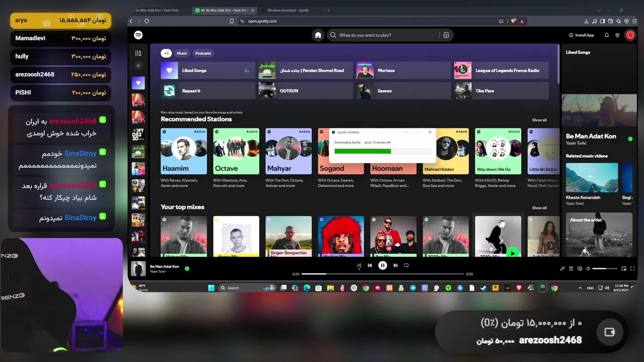Reload the page in the browser
644x362 pixels.
(147, 21)
